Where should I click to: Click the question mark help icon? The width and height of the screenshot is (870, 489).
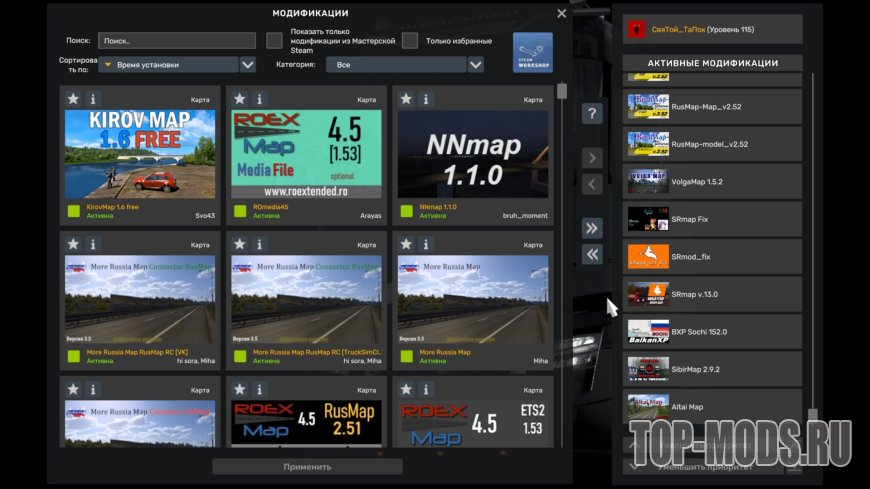[x=592, y=113]
